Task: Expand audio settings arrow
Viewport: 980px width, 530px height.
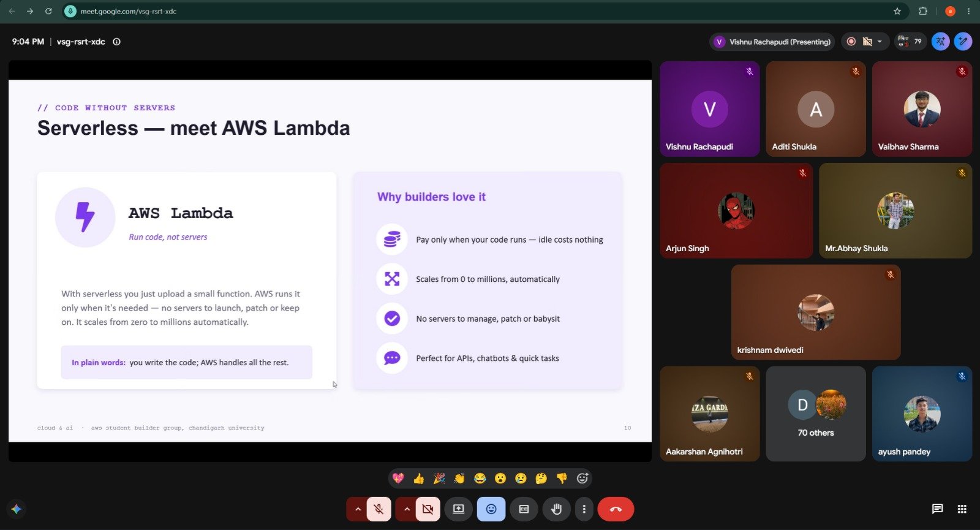Action: tap(358, 509)
